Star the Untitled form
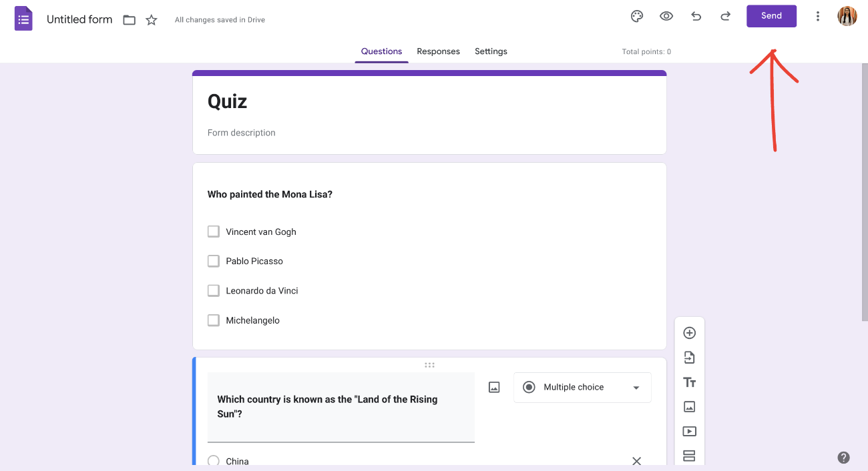This screenshot has width=868, height=471. pyautogui.click(x=151, y=20)
